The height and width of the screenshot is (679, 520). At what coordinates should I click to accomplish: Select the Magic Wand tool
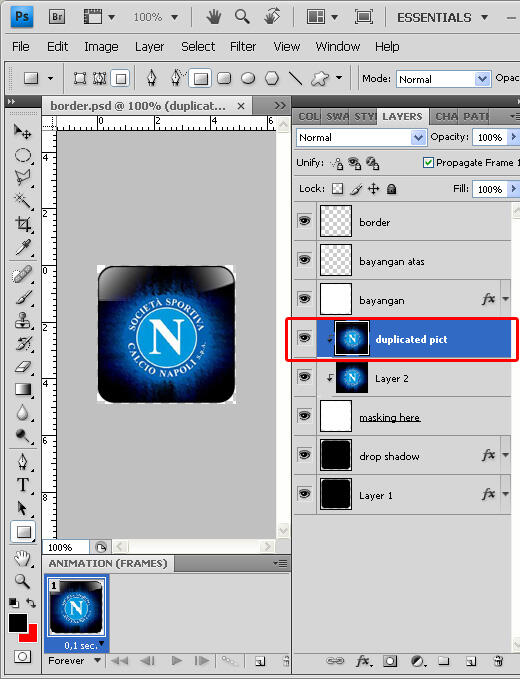coord(23,200)
